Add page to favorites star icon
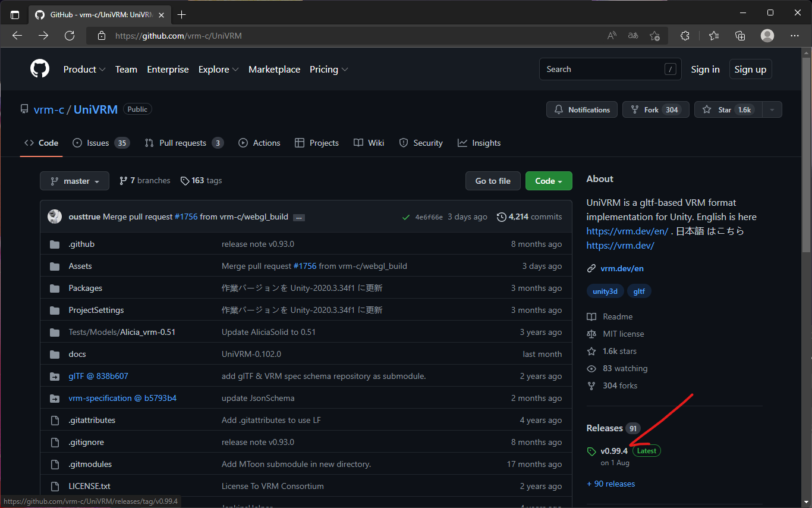The image size is (812, 508). (654, 36)
